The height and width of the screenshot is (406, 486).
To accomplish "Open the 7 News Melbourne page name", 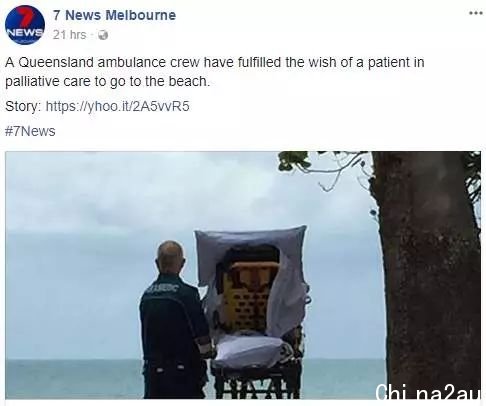I will pyautogui.click(x=114, y=15).
